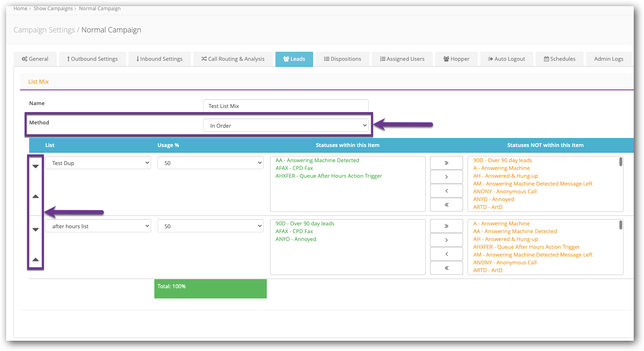644x351 pixels.
Task: Open the Hopper tab
Action: pos(456,59)
